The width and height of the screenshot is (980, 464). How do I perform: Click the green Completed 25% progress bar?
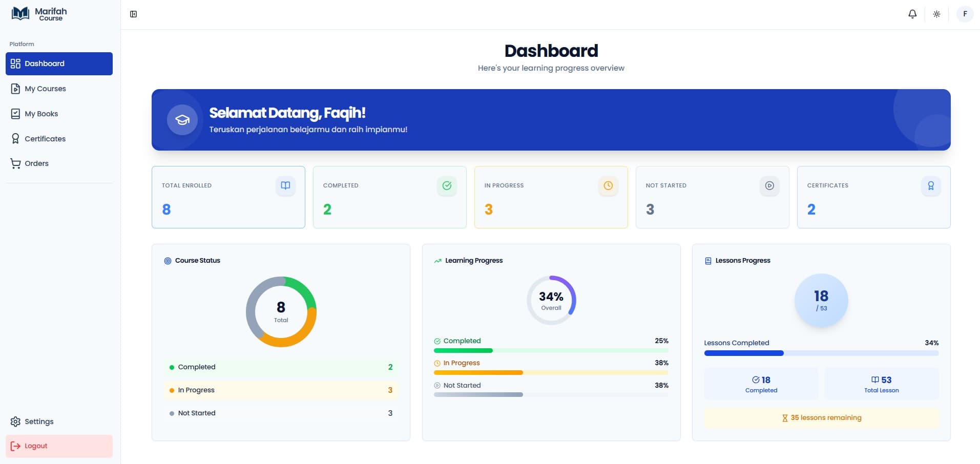[x=551, y=351]
